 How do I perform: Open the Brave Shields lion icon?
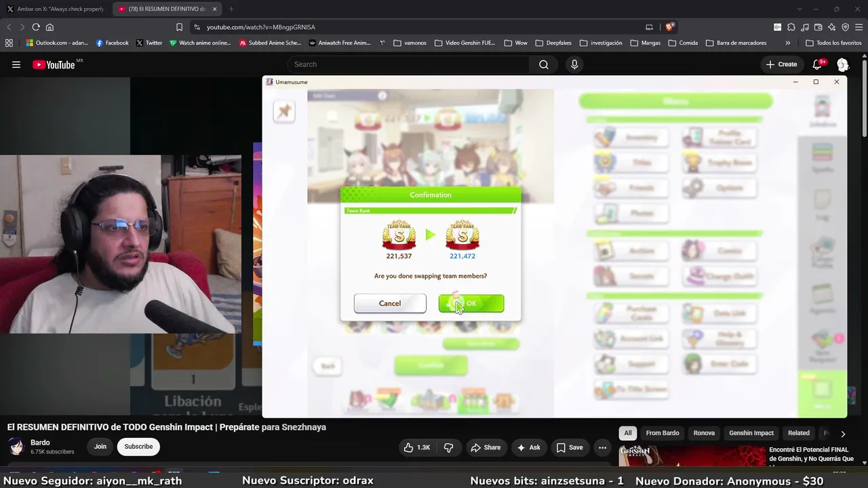669,27
